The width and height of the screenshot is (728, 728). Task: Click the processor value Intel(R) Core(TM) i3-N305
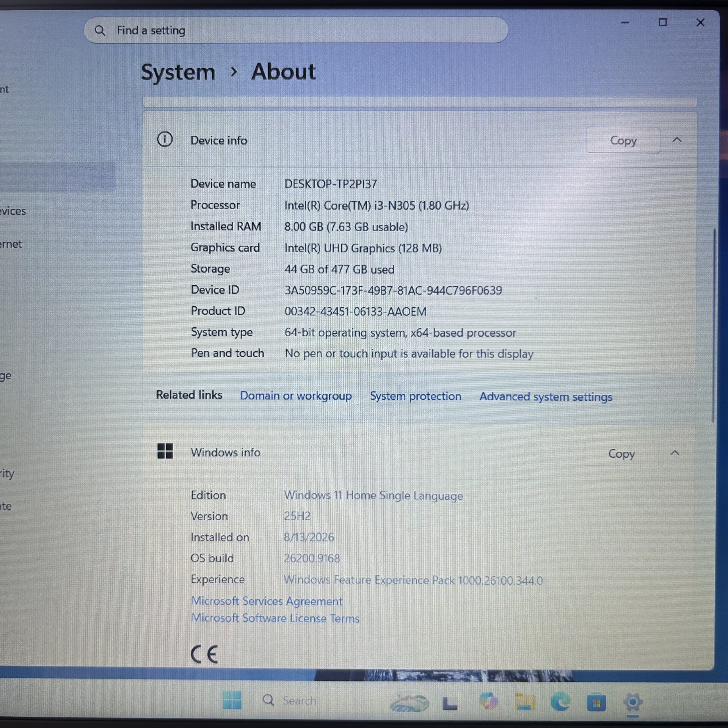click(x=377, y=206)
